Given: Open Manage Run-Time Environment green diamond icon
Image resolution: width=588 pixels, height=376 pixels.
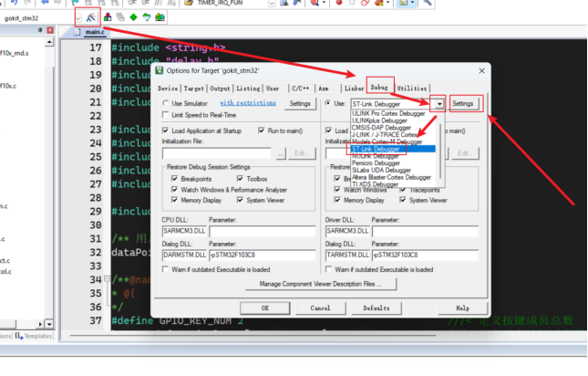Looking at the screenshot, I should point(133,17).
